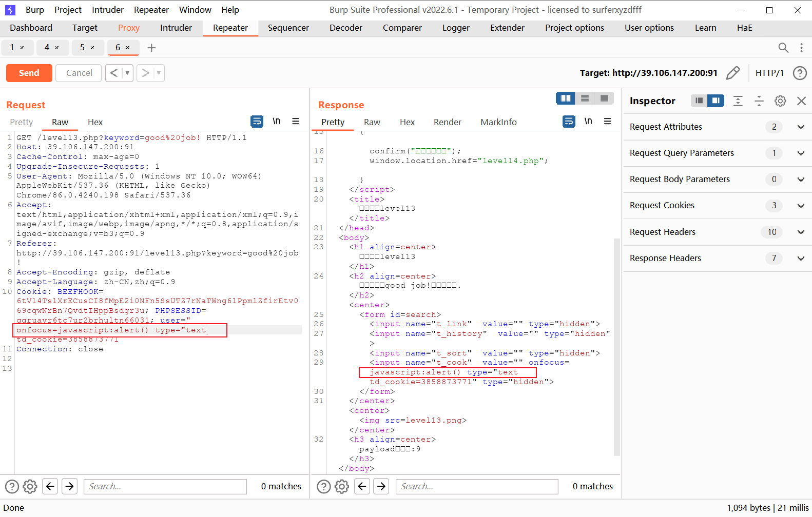Switch request view to Pretty

tap(22, 122)
